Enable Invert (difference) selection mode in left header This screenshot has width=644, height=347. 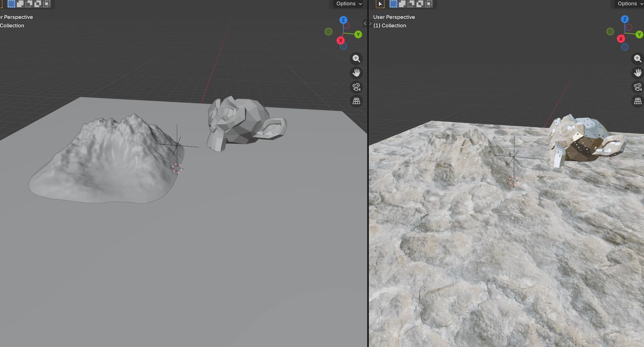[x=38, y=4]
